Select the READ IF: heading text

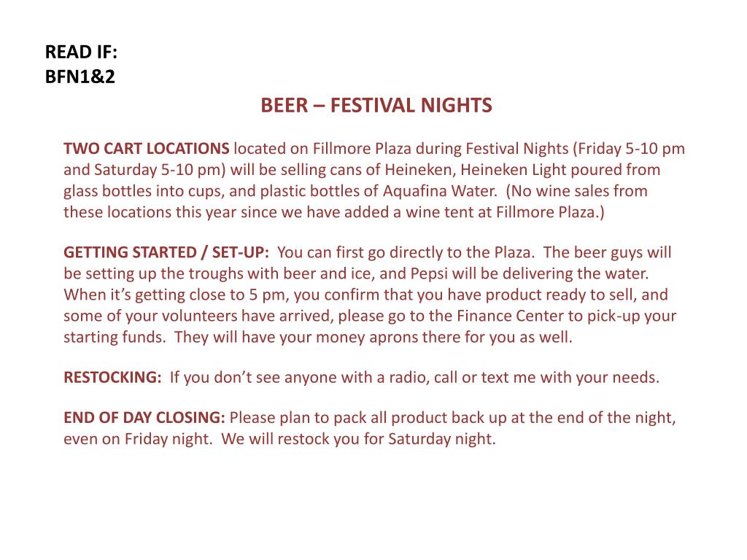click(x=81, y=52)
